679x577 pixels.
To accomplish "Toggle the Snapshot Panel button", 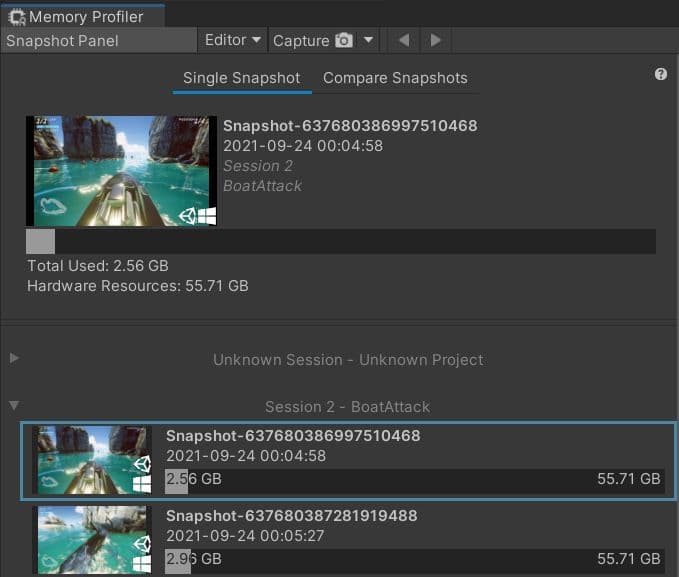I will pos(98,41).
